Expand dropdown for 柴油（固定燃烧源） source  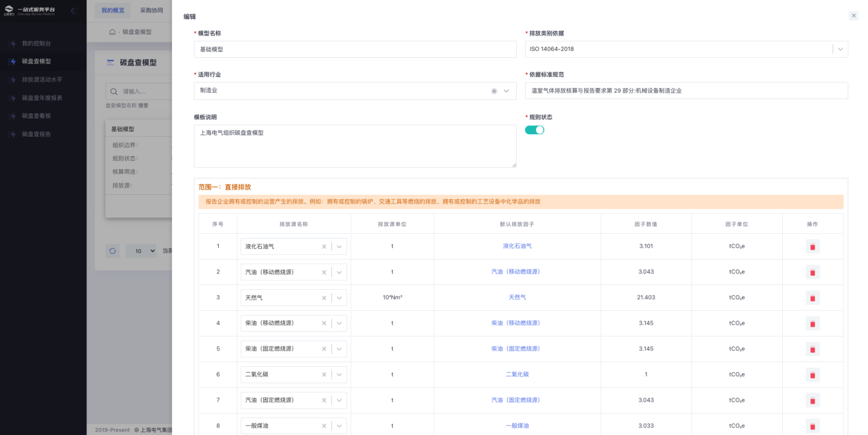339,349
